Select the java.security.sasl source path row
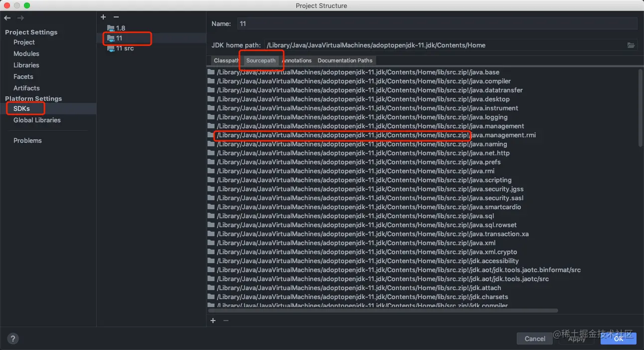The height and width of the screenshot is (350, 644). 422,198
